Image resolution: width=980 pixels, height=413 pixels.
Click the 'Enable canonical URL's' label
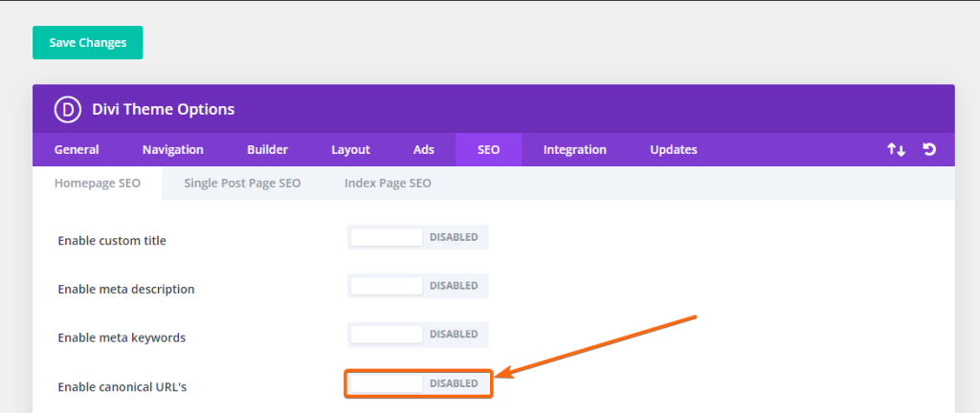point(122,387)
